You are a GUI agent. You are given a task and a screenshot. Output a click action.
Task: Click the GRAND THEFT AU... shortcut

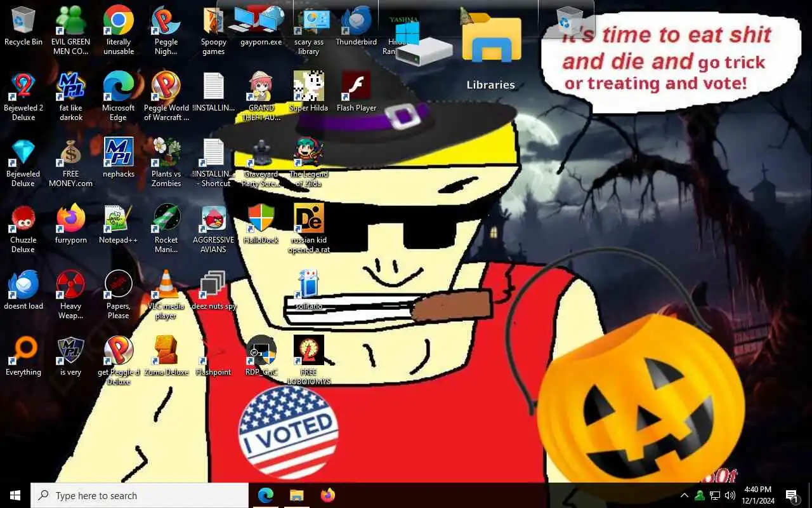click(x=261, y=97)
